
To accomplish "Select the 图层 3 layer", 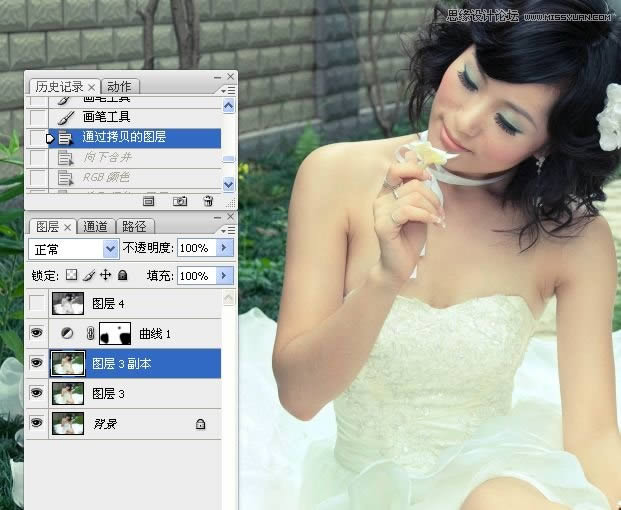I will point(110,394).
